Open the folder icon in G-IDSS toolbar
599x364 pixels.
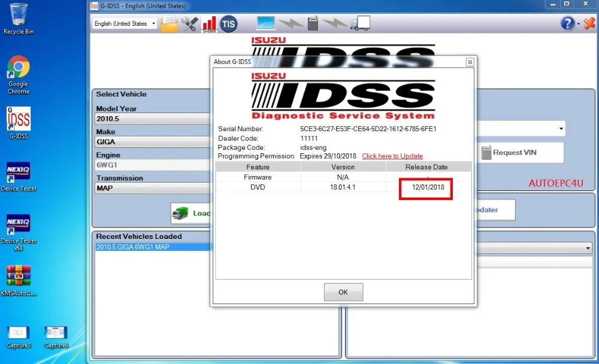point(170,24)
